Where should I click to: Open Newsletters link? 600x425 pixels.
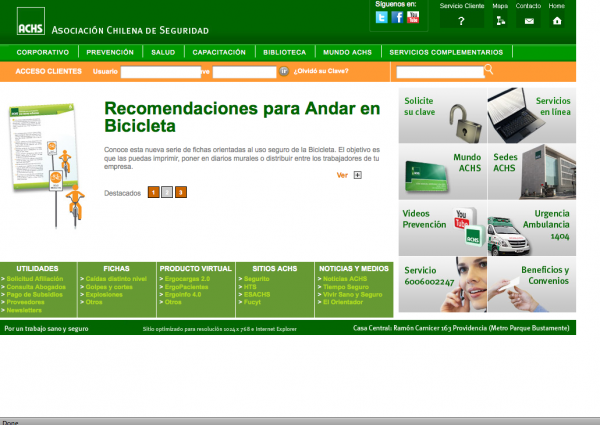24,310
